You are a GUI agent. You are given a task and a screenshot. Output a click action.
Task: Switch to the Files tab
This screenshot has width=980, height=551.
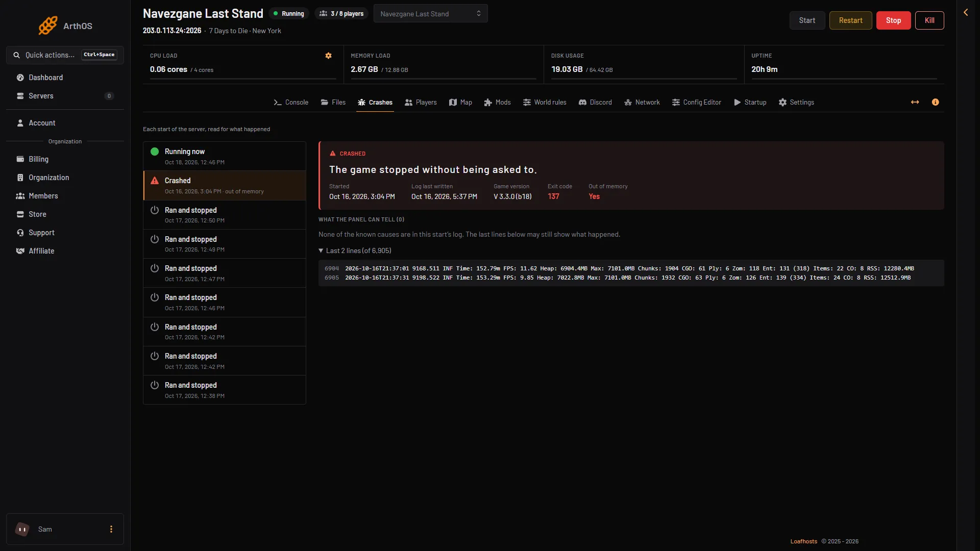click(x=333, y=103)
